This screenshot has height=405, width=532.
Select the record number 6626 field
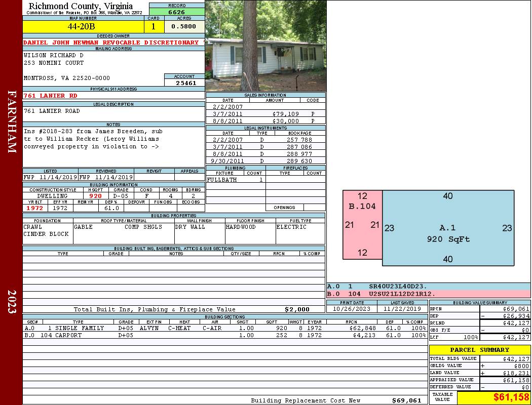click(x=176, y=12)
